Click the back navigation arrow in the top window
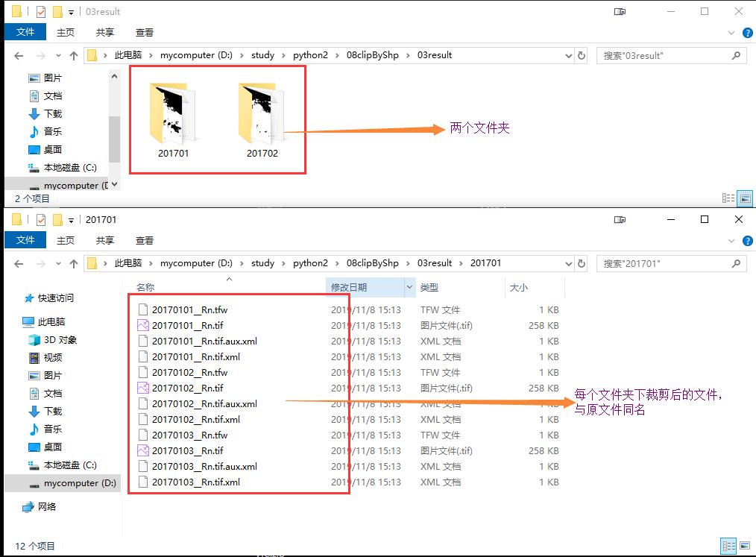 point(19,54)
